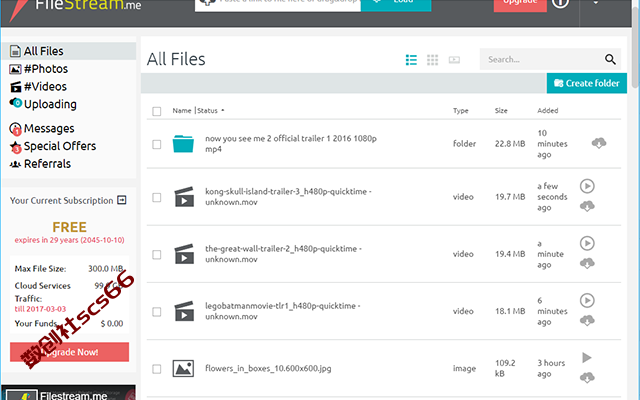Play the kong-skull-island video
This screenshot has width=640, height=400.
pos(587,186)
